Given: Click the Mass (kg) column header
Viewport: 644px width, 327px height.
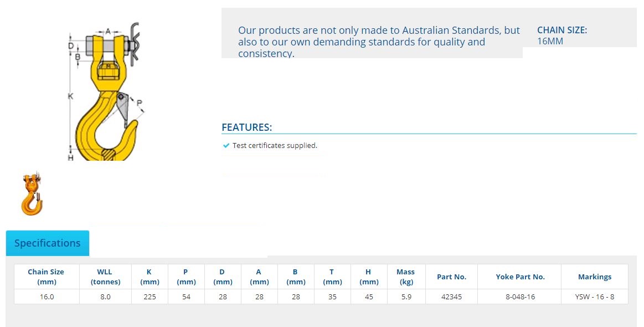Looking at the screenshot, I should click(406, 277).
